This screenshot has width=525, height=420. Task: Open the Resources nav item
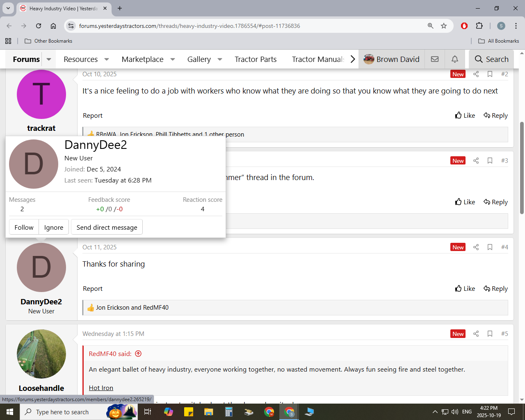tap(81, 59)
